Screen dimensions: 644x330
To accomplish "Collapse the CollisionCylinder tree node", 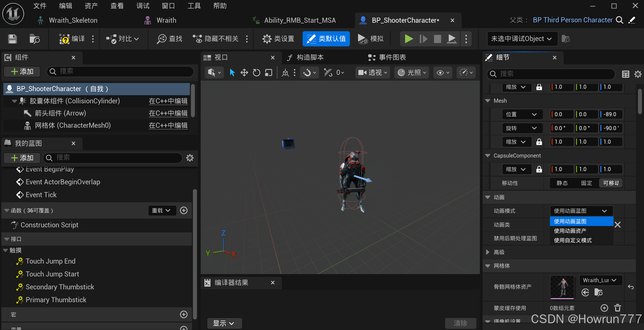I will (x=14, y=101).
